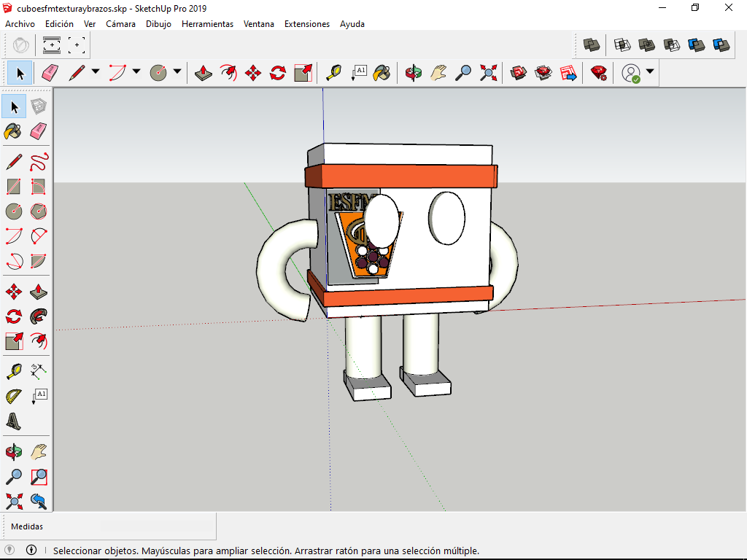Select the Pie arc tool

[x=39, y=261]
